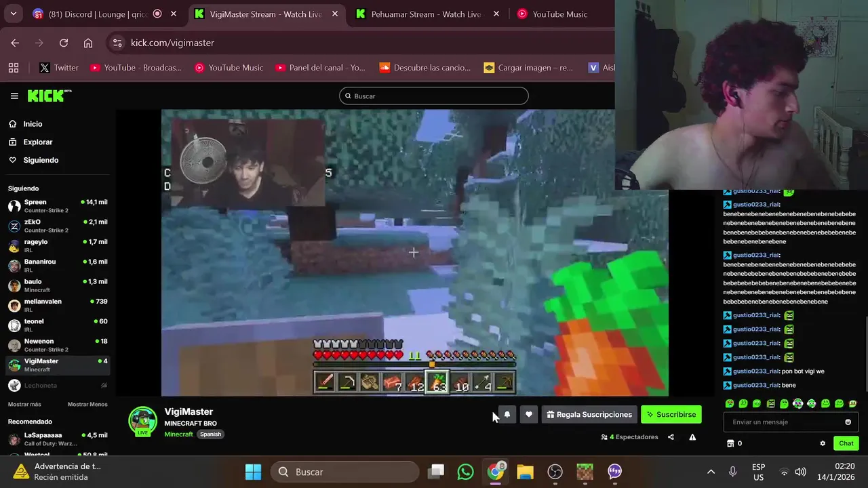Image resolution: width=868 pixels, height=488 pixels.
Task: Open Spreen's channel in sidebar
Action: tap(58, 206)
